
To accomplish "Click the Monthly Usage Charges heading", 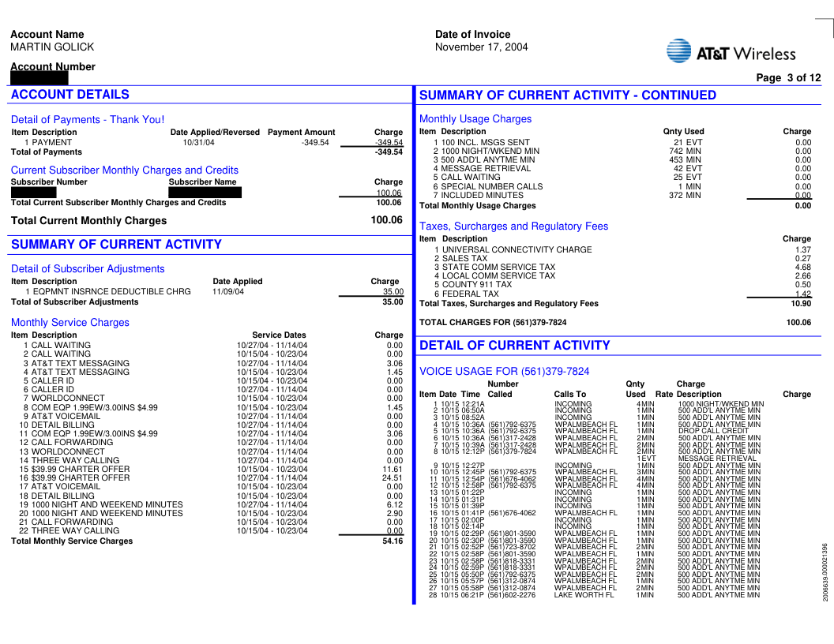I will 475,119.
